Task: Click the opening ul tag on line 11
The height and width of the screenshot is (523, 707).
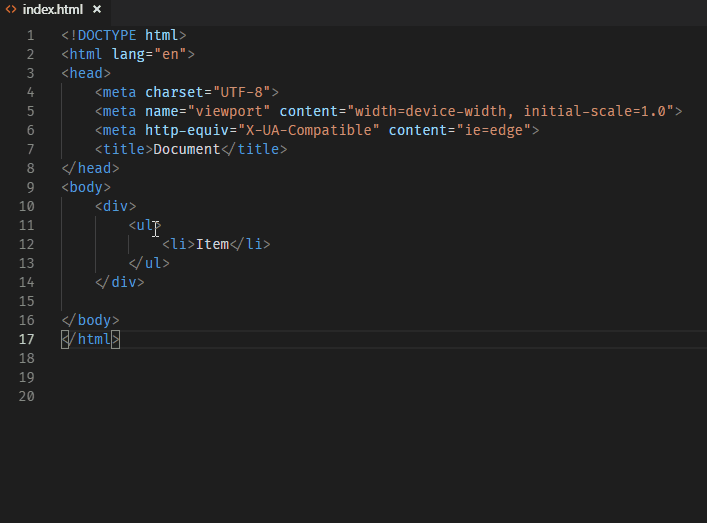Action: (x=145, y=225)
